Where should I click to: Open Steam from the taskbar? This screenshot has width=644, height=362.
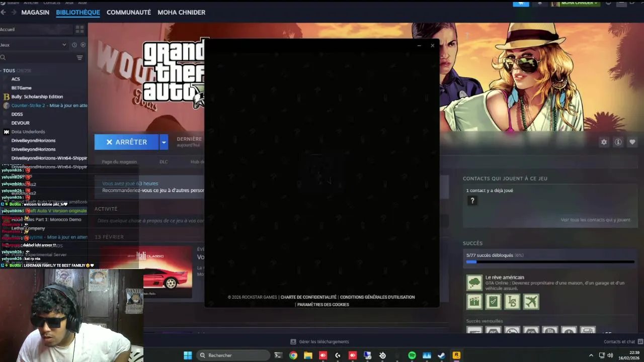441,355
